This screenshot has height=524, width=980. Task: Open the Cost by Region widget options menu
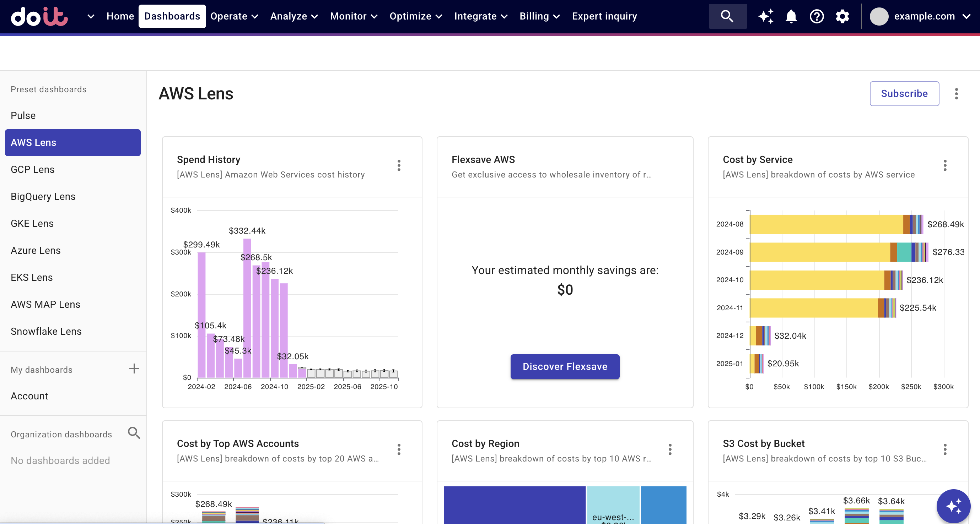[670, 449]
